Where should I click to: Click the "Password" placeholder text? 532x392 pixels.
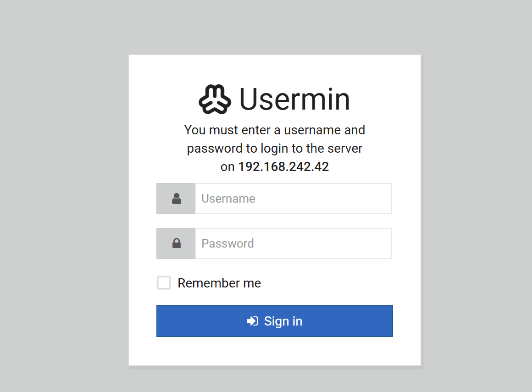pos(227,243)
